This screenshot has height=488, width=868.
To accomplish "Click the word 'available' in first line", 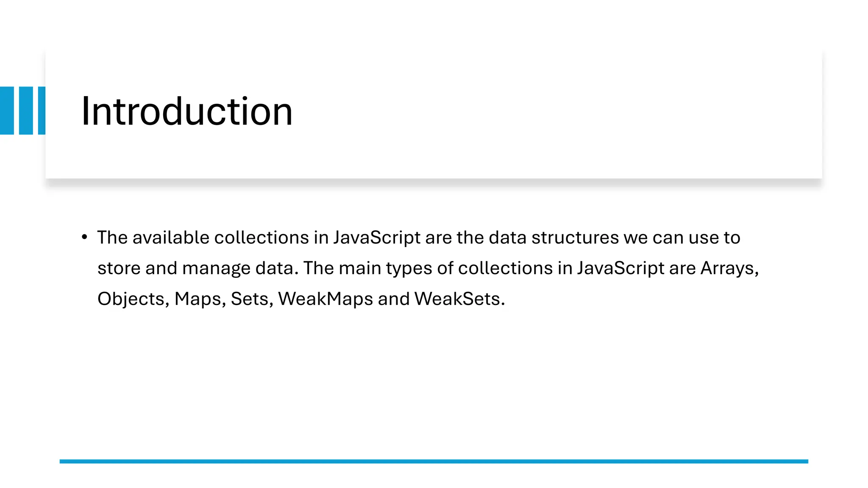I will pyautogui.click(x=171, y=238).
